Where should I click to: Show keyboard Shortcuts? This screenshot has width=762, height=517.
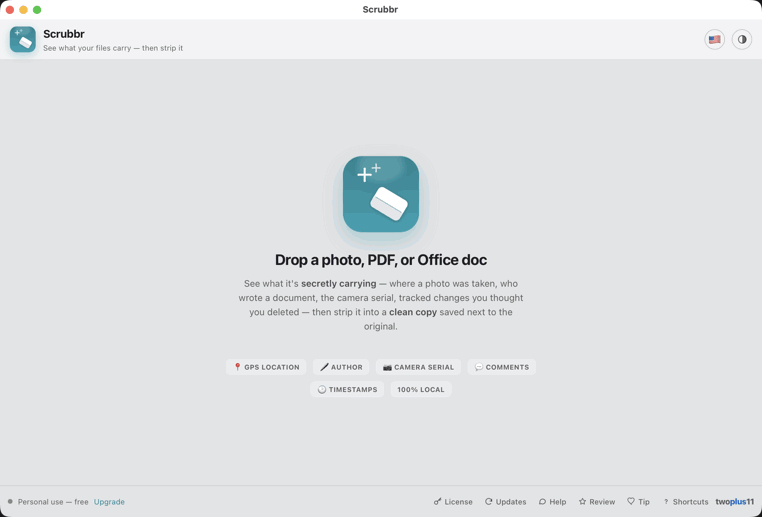(685, 501)
